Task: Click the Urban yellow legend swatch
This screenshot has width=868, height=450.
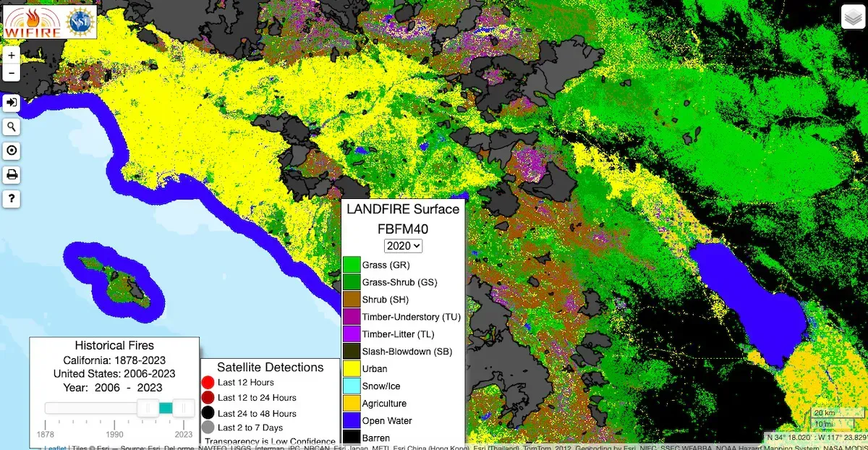Action: click(352, 368)
